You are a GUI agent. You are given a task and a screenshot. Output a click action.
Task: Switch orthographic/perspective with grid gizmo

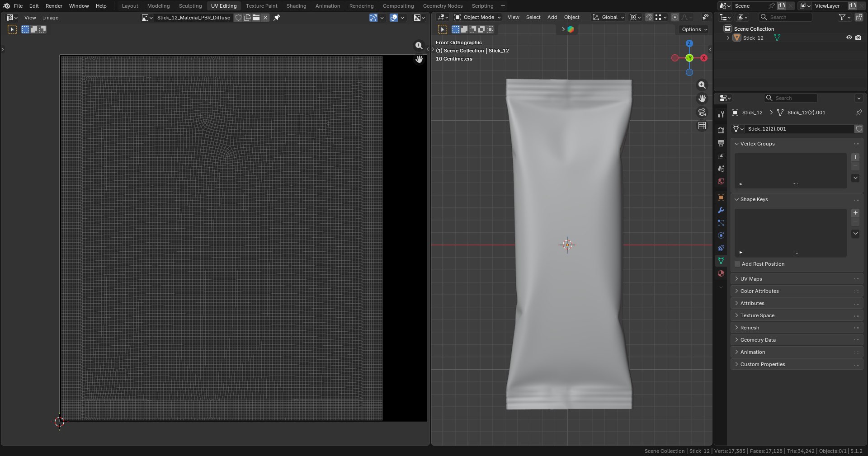point(702,126)
